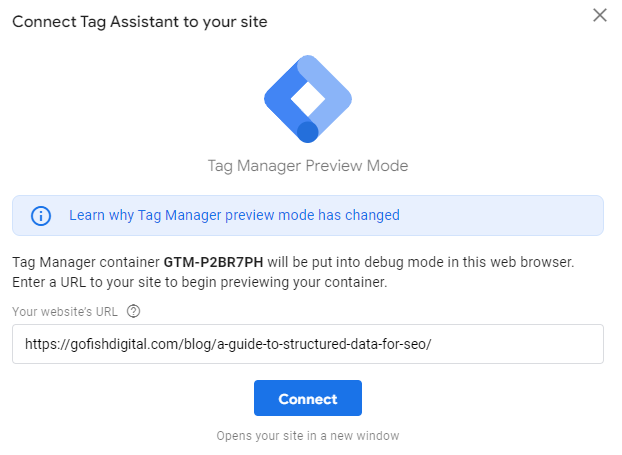Click the container ID GTM-P2BR7PH
The image size is (622, 455).
click(213, 262)
